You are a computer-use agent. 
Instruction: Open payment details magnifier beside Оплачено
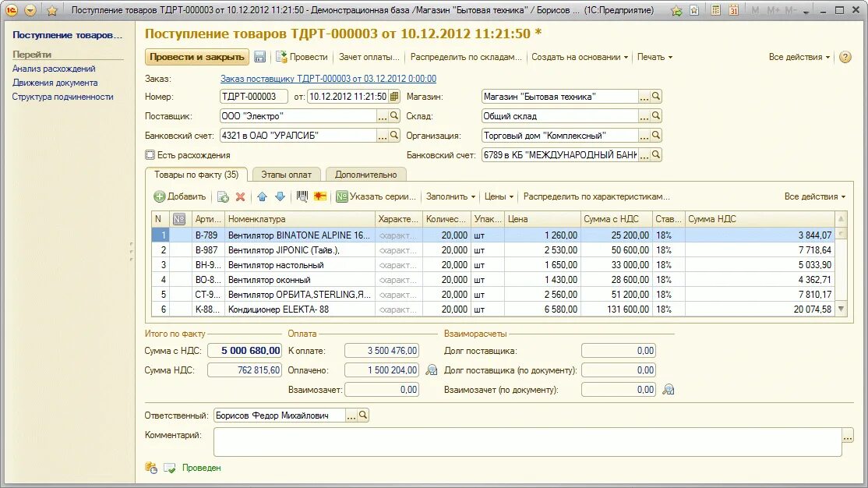431,370
